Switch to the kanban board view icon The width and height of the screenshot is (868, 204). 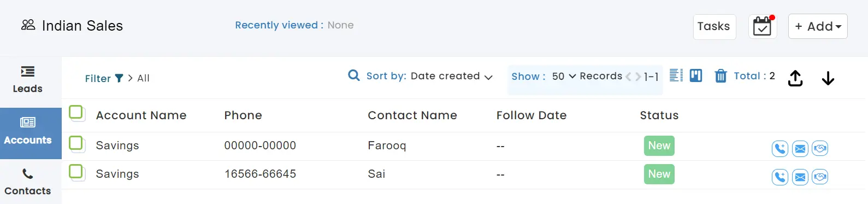(696, 75)
